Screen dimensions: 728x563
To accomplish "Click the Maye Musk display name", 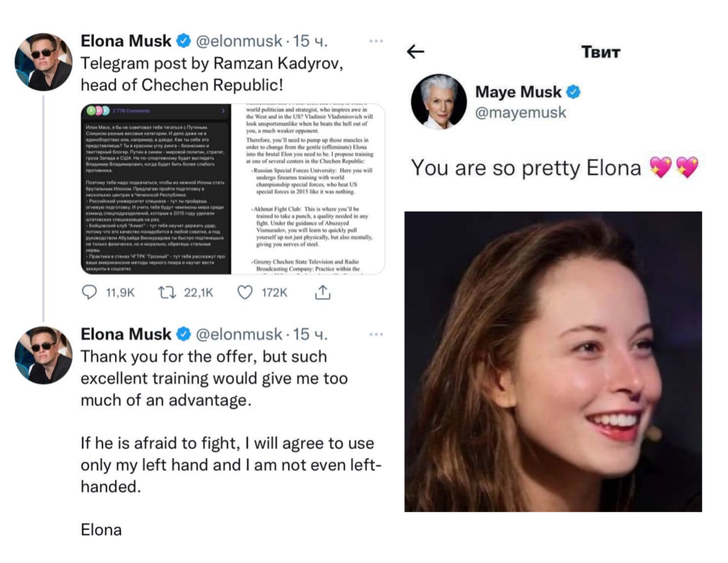I will [x=518, y=92].
